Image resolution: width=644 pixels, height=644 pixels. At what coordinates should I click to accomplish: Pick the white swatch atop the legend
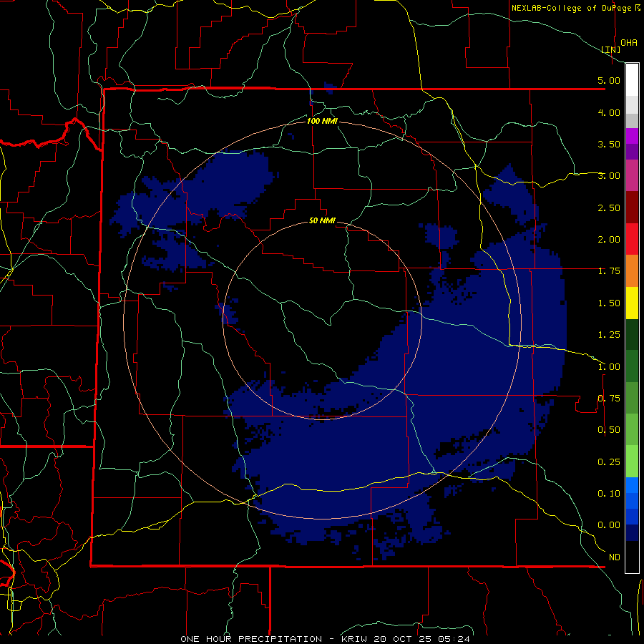click(632, 79)
